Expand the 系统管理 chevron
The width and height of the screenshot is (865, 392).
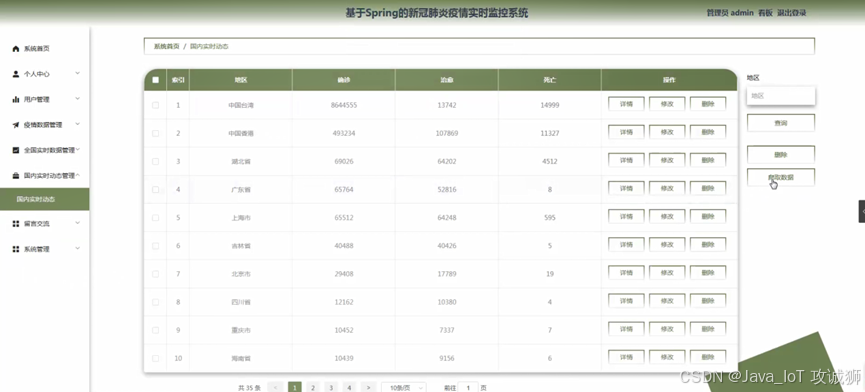pyautogui.click(x=78, y=248)
